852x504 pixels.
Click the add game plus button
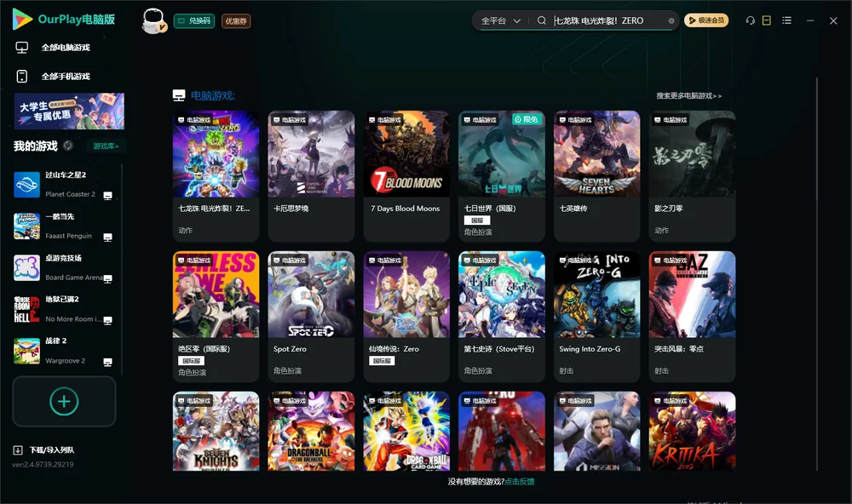pos(64,401)
